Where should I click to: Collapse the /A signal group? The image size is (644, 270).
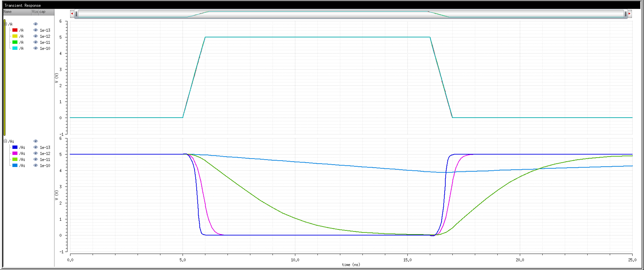pyautogui.click(x=5, y=24)
